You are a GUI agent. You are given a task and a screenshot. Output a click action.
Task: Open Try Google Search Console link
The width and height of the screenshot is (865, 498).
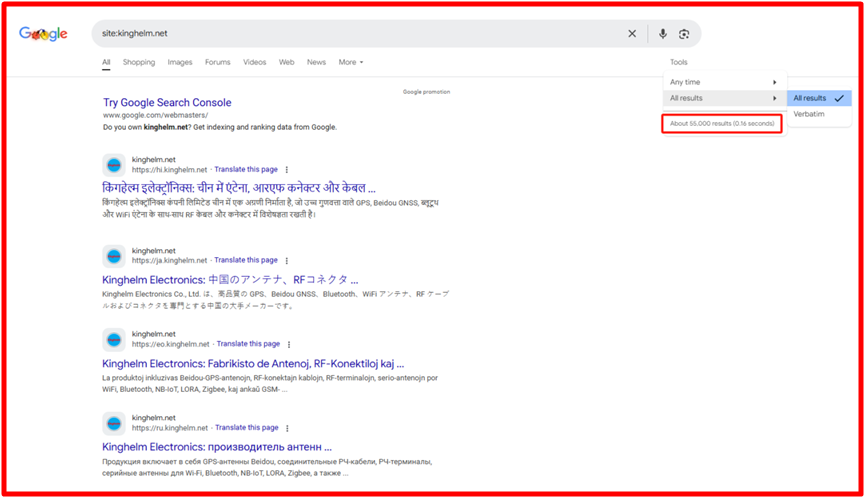click(x=167, y=103)
